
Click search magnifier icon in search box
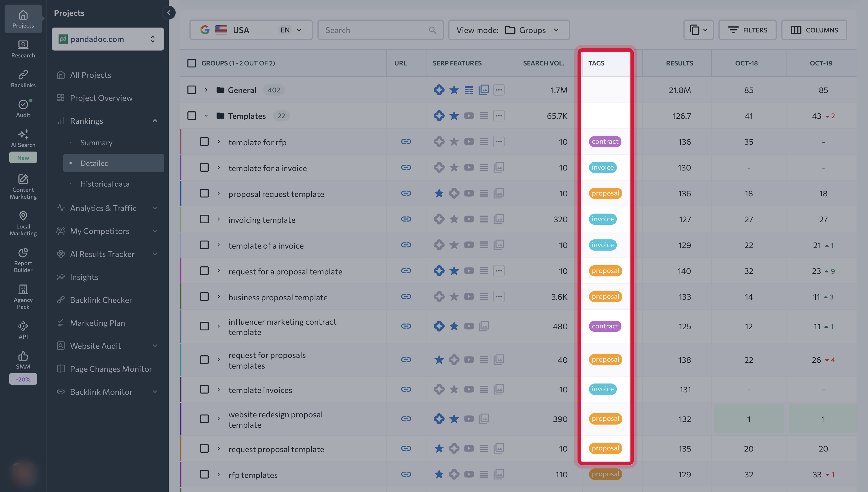(x=433, y=30)
